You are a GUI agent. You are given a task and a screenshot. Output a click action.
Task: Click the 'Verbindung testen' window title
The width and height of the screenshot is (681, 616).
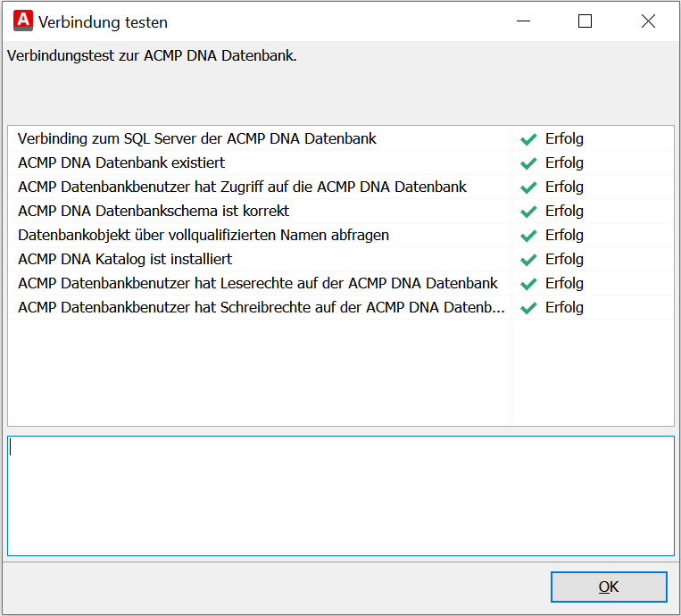pos(103,22)
